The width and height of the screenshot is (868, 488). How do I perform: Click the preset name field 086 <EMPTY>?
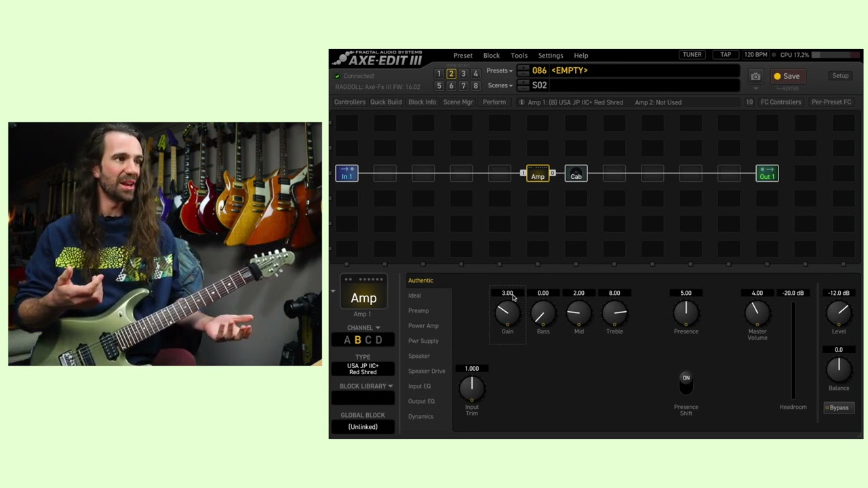[634, 70]
